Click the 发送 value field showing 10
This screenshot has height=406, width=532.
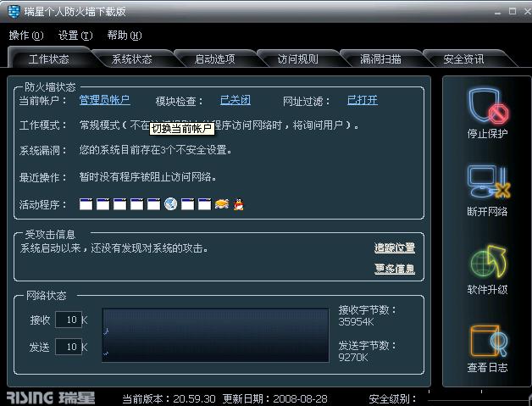point(69,347)
